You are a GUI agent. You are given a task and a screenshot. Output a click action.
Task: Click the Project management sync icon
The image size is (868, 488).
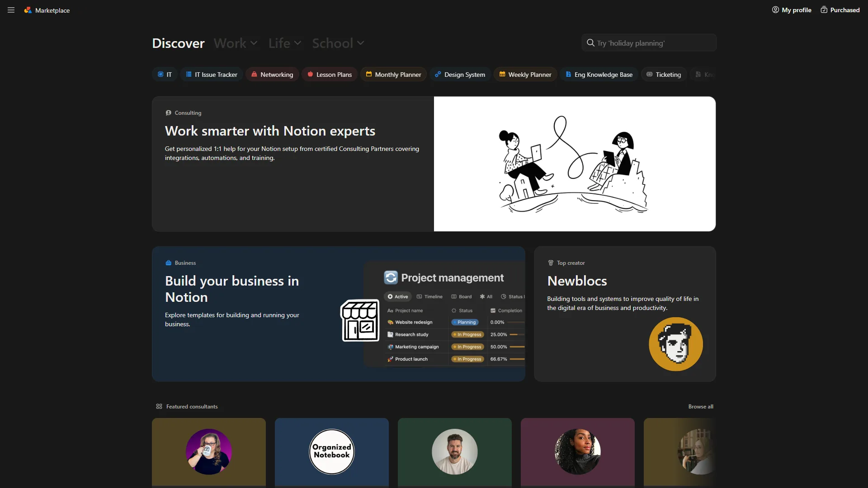[x=391, y=277]
